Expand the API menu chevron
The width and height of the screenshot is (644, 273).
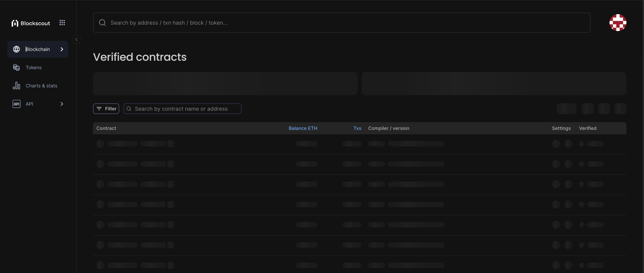click(62, 104)
